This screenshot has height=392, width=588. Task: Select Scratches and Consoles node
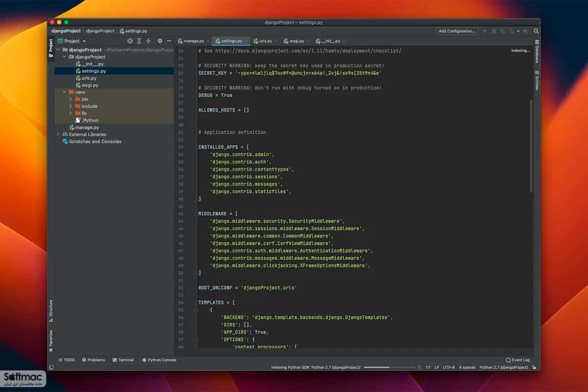[x=92, y=141]
